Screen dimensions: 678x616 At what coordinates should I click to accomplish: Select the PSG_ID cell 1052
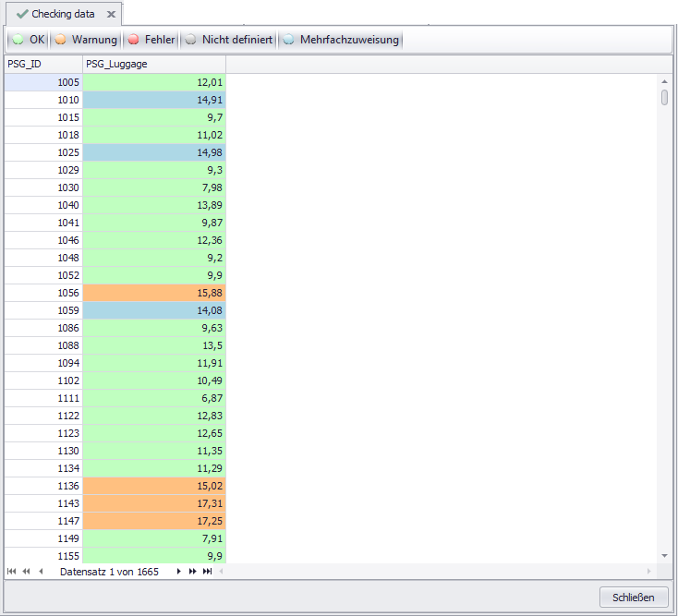pos(43,275)
